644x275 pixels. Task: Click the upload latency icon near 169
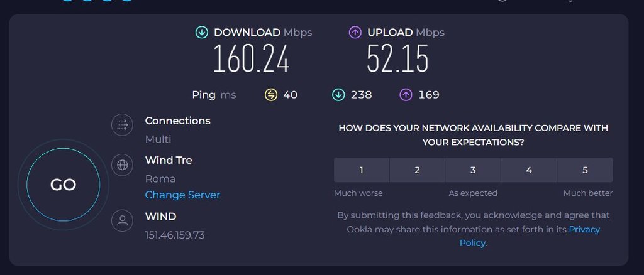[x=406, y=95]
